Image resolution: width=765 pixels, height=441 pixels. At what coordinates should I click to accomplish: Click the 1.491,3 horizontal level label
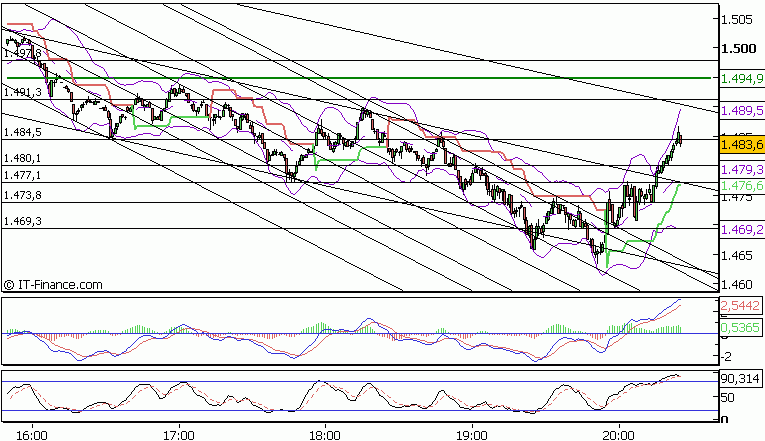point(22,92)
